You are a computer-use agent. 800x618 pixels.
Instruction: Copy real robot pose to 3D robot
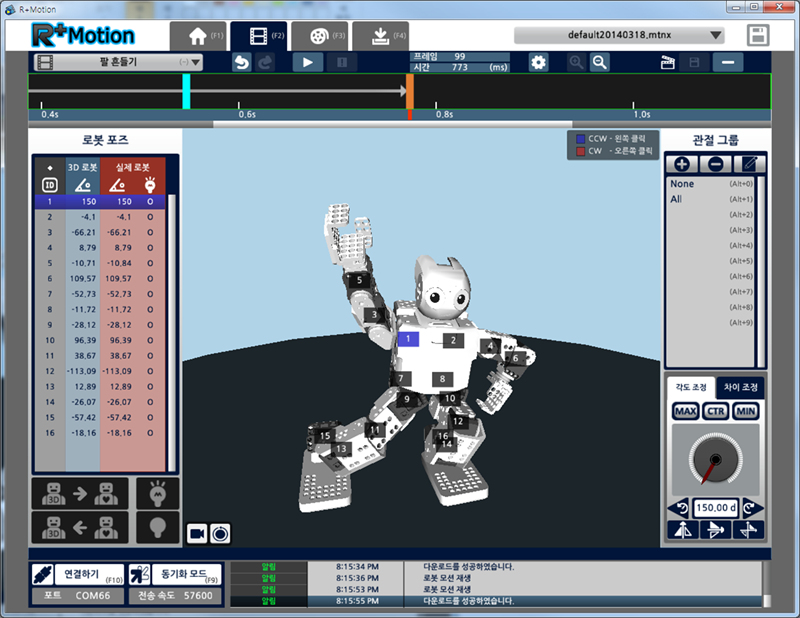pos(80,527)
